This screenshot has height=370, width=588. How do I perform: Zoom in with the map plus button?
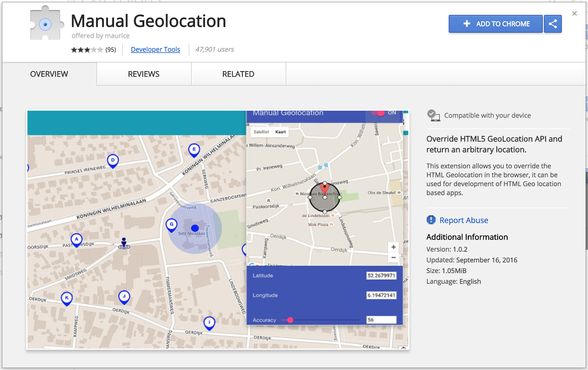pyautogui.click(x=393, y=247)
